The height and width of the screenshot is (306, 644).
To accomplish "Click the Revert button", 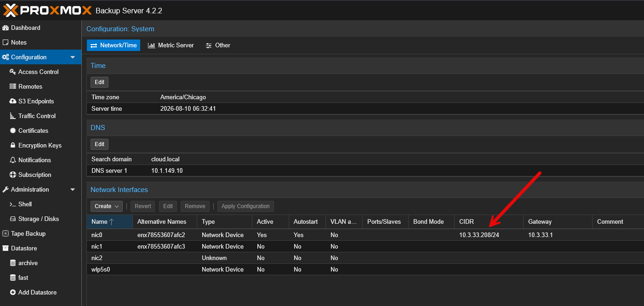I will coord(143,206).
